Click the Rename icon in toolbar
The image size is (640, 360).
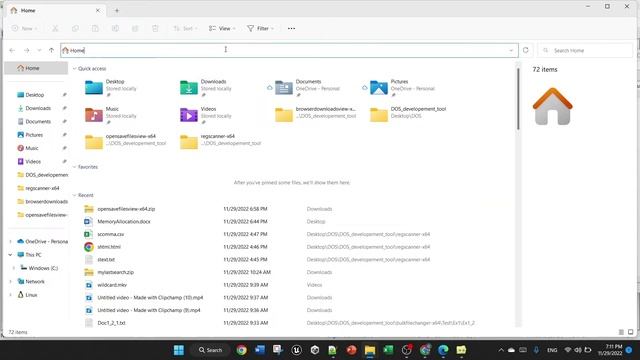[x=115, y=29]
